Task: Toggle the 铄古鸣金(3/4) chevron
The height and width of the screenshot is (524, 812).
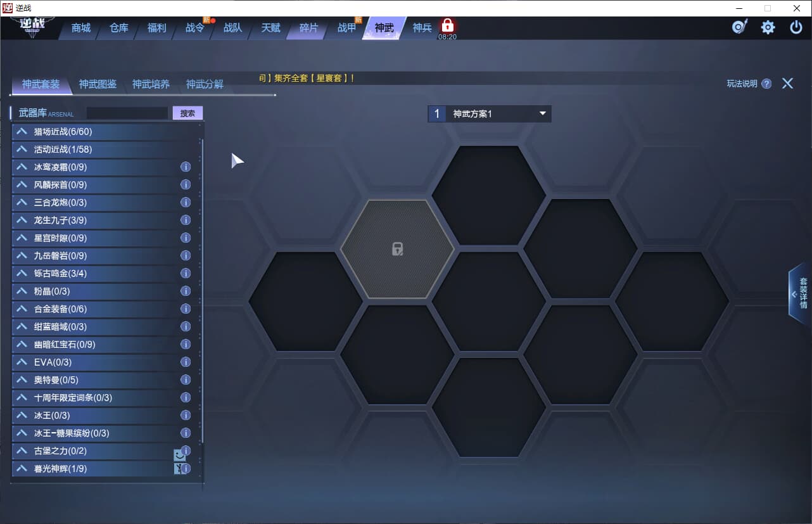Action: (22, 274)
